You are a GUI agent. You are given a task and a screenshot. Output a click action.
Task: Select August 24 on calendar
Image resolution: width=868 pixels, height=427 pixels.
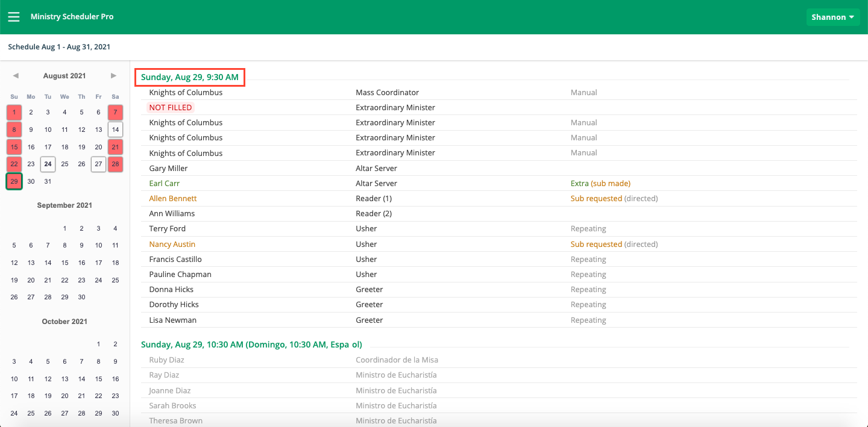click(48, 164)
